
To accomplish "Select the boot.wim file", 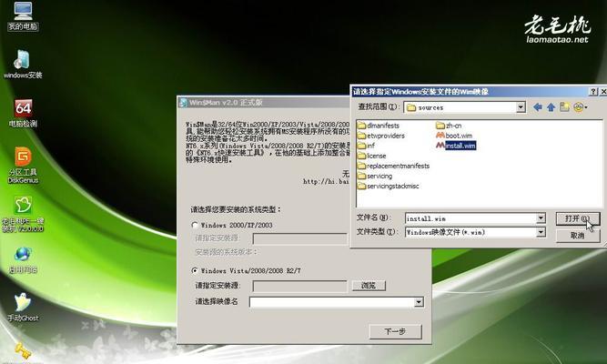I will point(458,135).
